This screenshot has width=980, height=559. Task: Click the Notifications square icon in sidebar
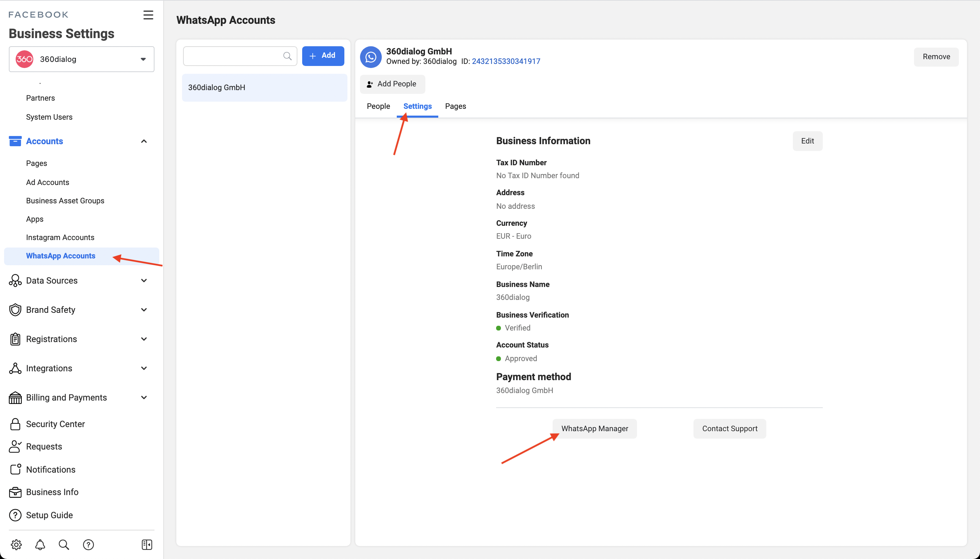15,469
